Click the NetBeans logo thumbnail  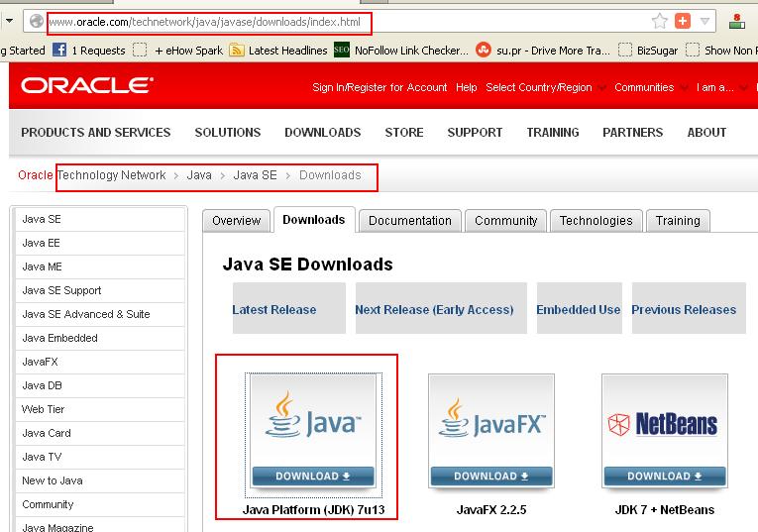[x=665, y=420]
